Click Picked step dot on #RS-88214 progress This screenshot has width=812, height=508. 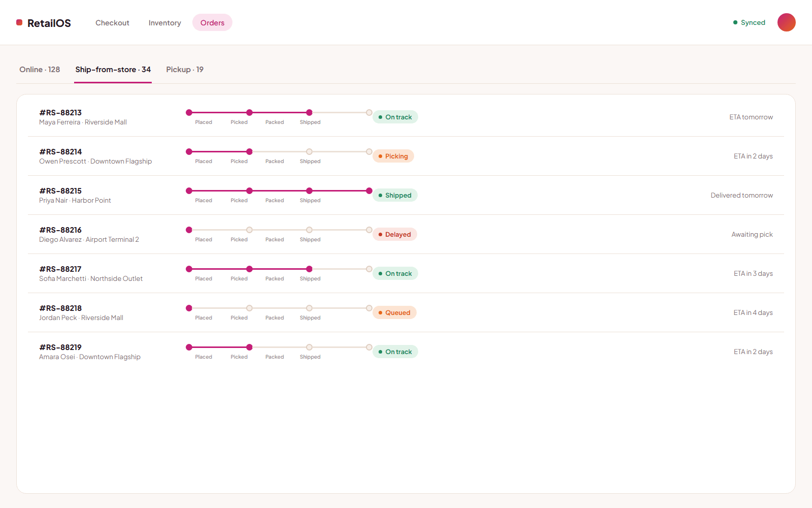tap(249, 151)
